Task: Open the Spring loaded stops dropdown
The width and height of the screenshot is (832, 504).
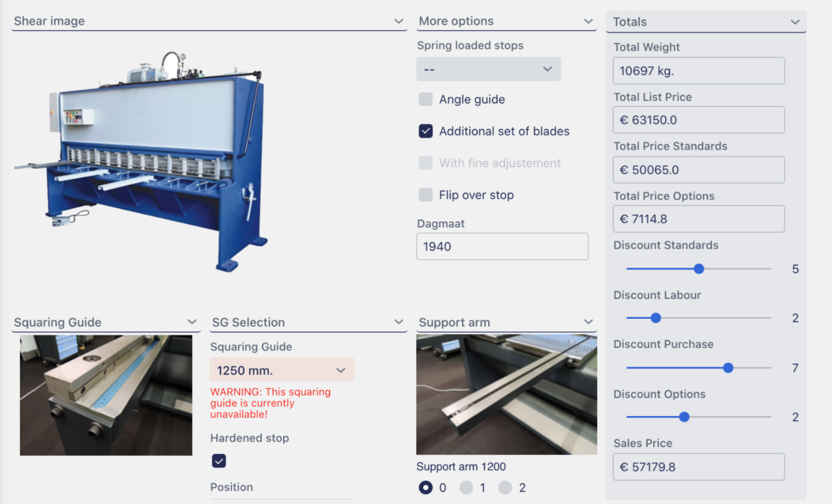Action: tap(489, 69)
